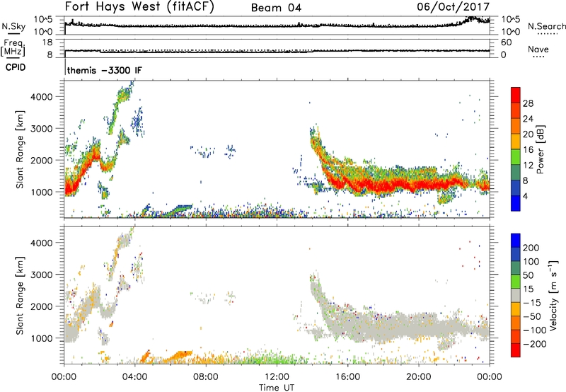Click the "Slant Range [km]" label of the velocity panel
Screen dimensions: 566x392
(x=20, y=296)
